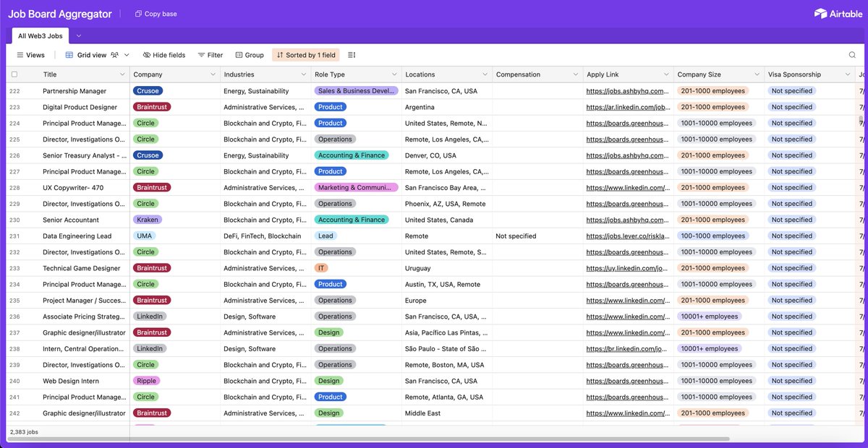This screenshot has width=868, height=448.
Task: Open the Compensation column dropdown arrow
Action: click(x=576, y=74)
